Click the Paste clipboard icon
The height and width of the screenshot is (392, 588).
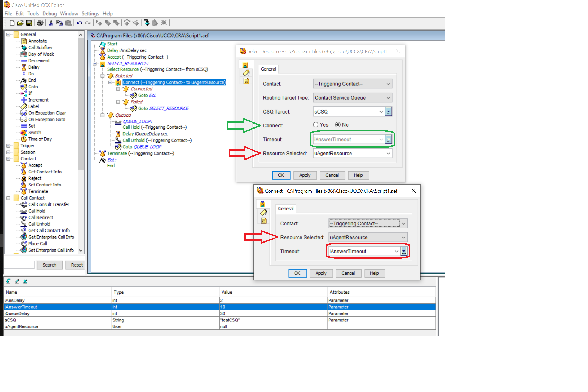(68, 23)
